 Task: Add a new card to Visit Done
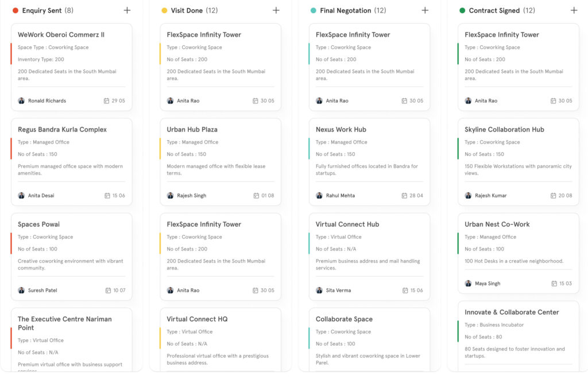click(276, 10)
